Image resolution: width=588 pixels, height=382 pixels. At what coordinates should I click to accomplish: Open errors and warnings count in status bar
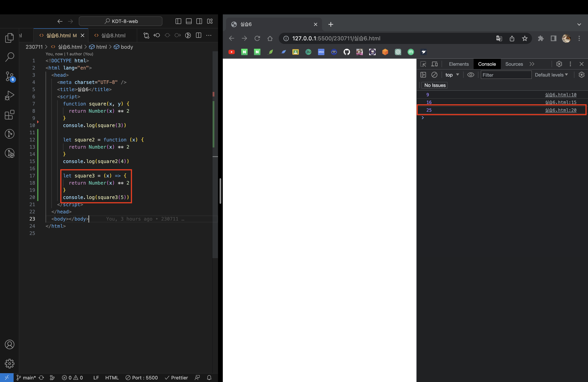pos(72,378)
